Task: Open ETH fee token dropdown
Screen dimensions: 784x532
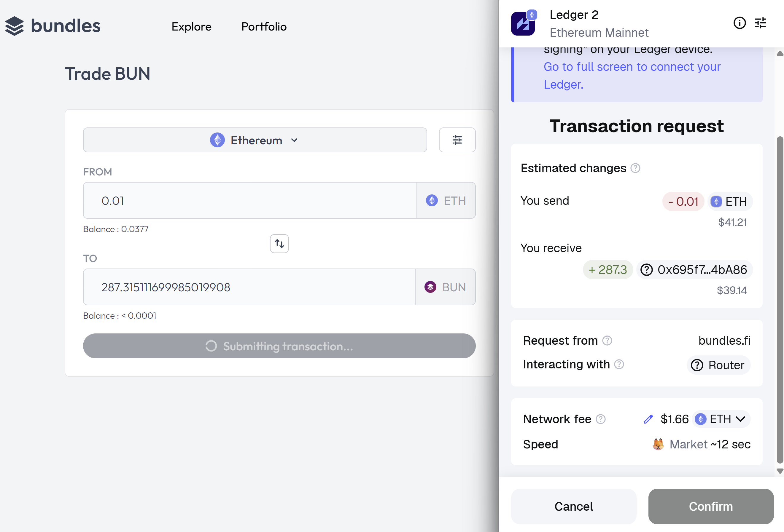Action: (721, 419)
